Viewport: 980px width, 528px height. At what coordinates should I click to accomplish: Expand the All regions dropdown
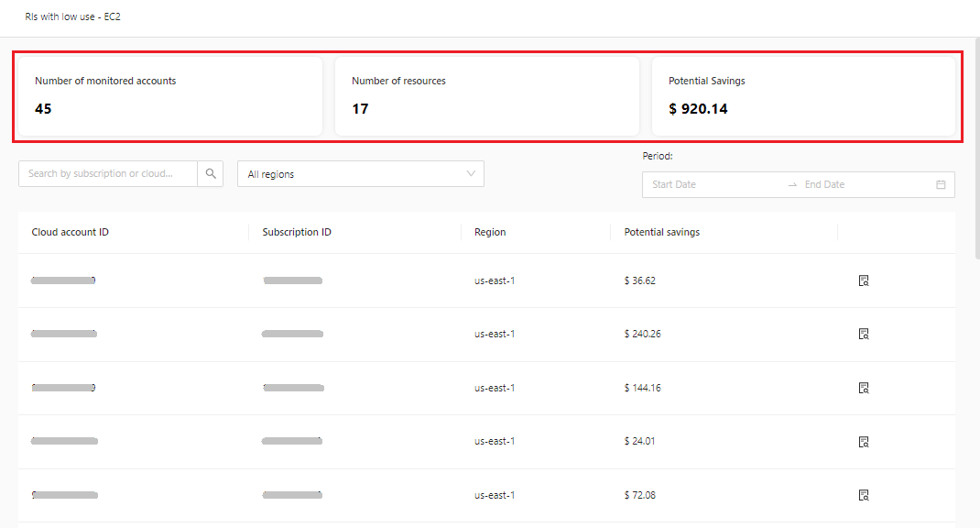pos(360,174)
